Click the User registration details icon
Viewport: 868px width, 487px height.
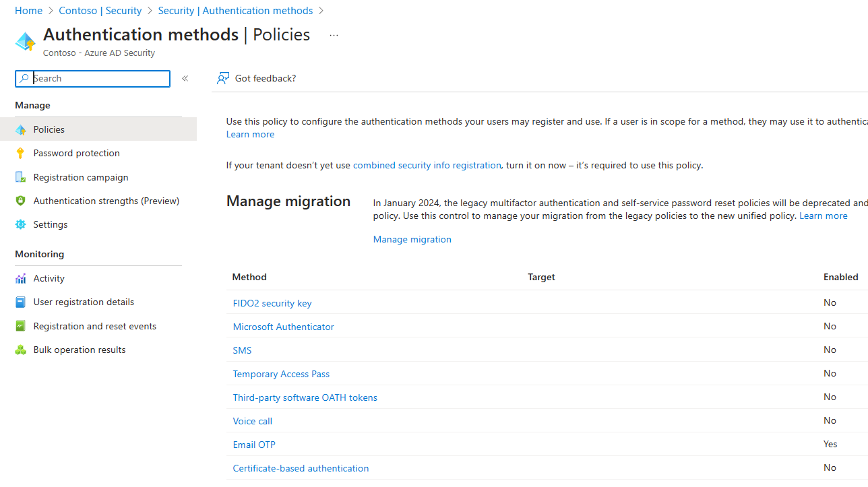[20, 302]
